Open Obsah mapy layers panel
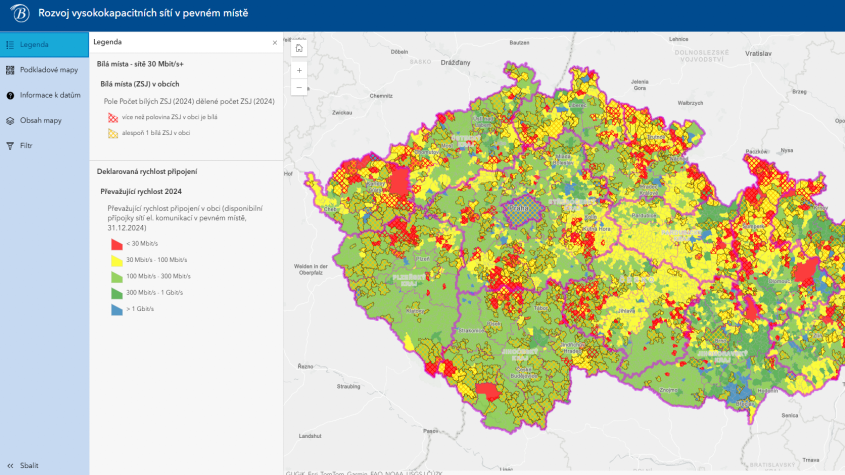Viewport: 845px width, 475px height. tap(40, 120)
